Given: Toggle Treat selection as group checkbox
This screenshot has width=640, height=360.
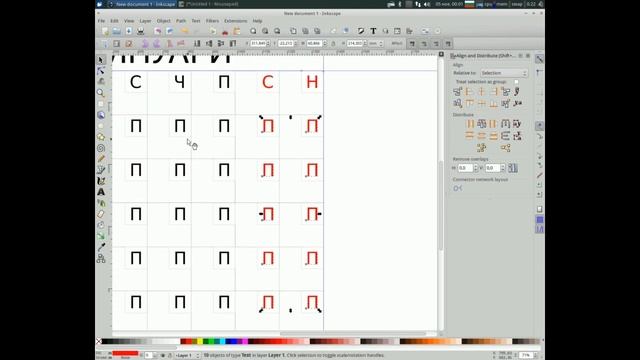Looking at the screenshot, I should click(x=516, y=82).
